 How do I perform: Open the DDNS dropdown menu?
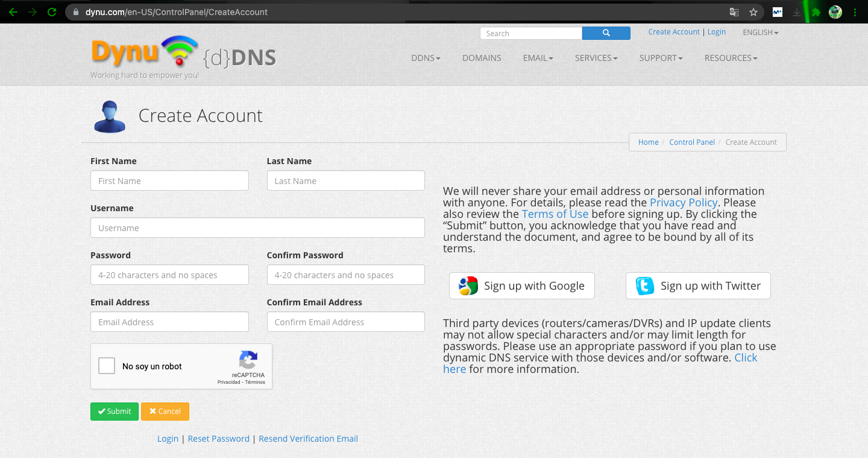click(x=426, y=58)
